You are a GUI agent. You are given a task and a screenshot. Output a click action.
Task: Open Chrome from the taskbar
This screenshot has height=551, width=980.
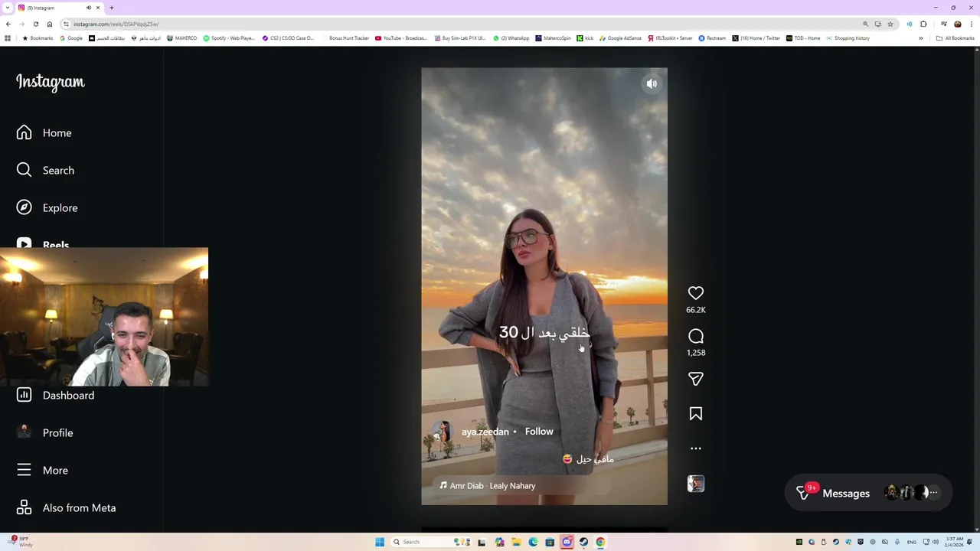[x=600, y=542]
